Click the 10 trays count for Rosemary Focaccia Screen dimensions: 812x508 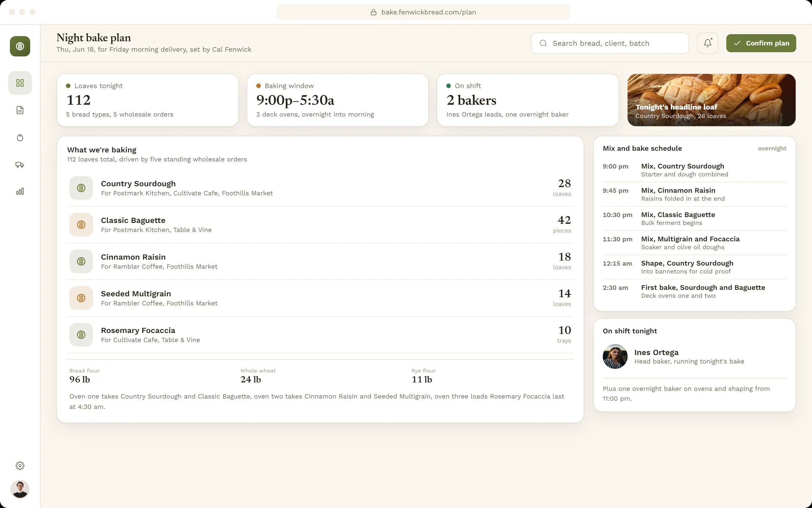point(564,334)
